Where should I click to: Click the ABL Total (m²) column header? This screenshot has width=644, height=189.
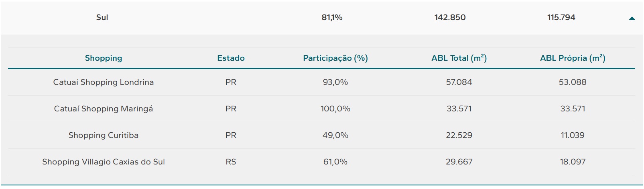[x=459, y=58]
